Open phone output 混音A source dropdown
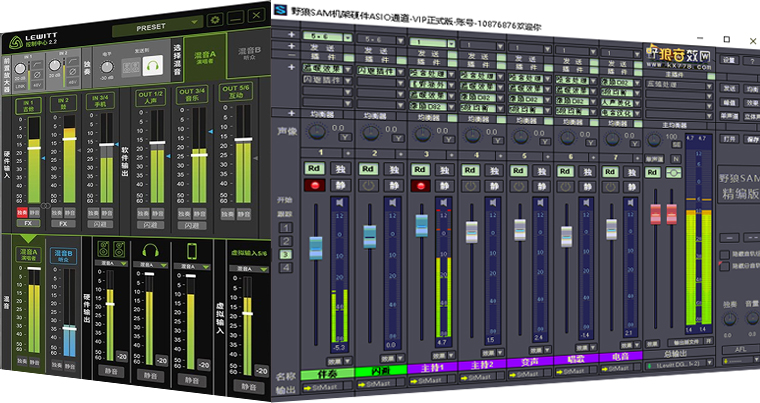The height and width of the screenshot is (403, 760). (192, 266)
